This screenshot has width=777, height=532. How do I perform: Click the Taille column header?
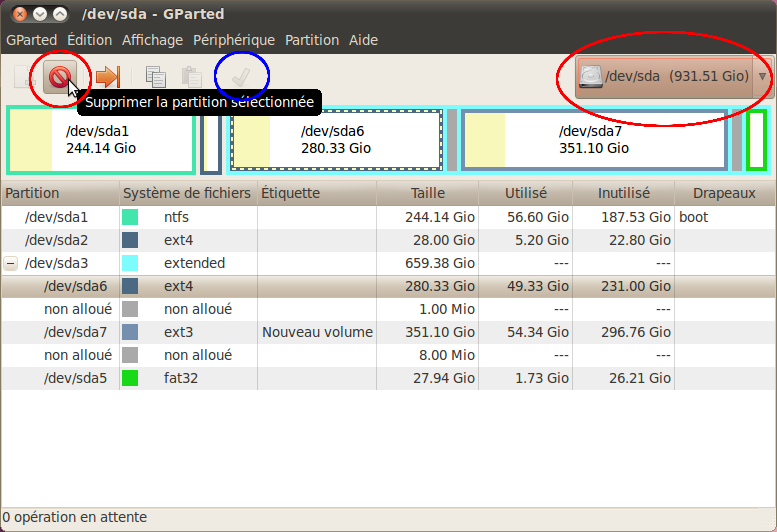[x=427, y=193]
